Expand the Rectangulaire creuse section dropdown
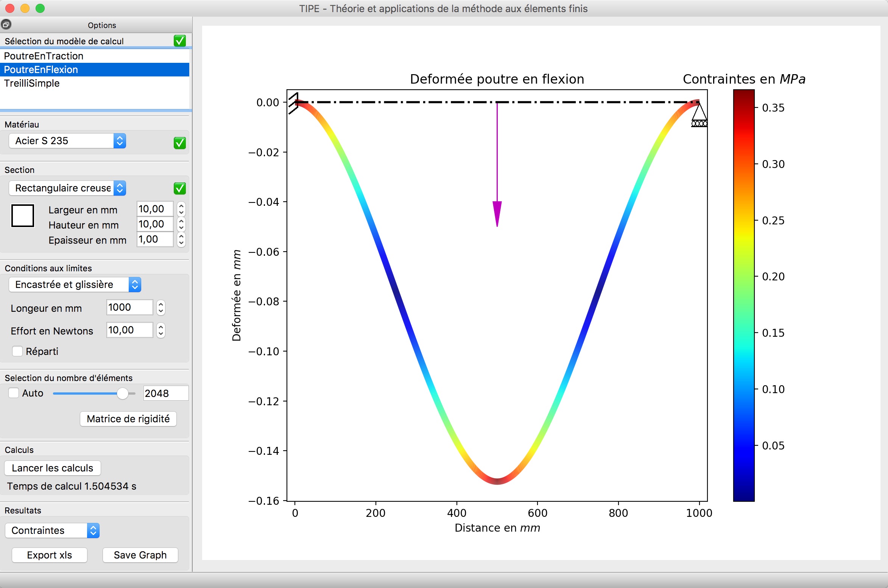The image size is (888, 588). pyautogui.click(x=67, y=188)
